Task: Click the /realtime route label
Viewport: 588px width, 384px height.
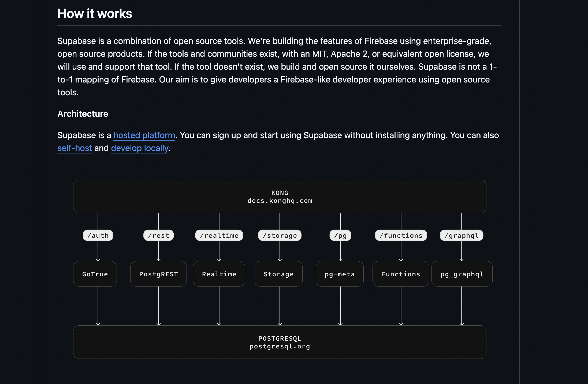Action: pyautogui.click(x=219, y=235)
